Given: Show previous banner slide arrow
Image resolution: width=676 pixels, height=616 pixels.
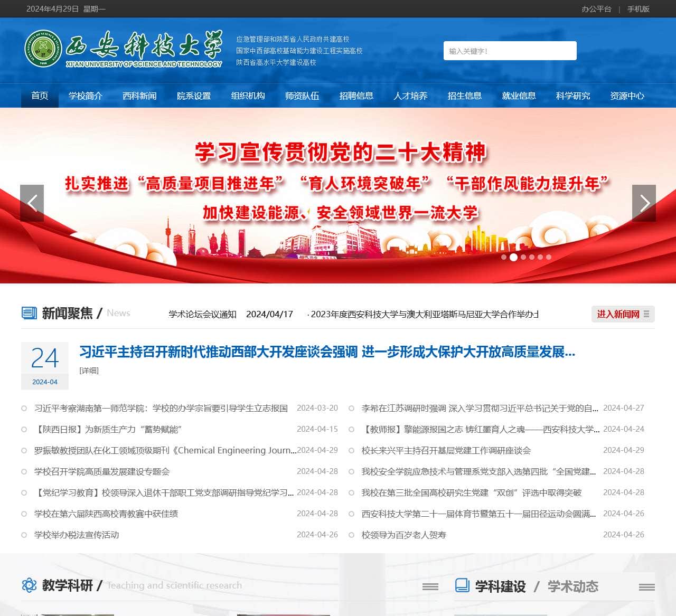Looking at the screenshot, I should point(32,203).
